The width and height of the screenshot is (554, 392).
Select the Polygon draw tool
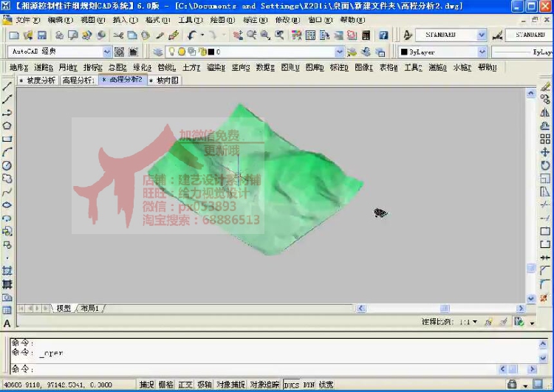click(7, 125)
